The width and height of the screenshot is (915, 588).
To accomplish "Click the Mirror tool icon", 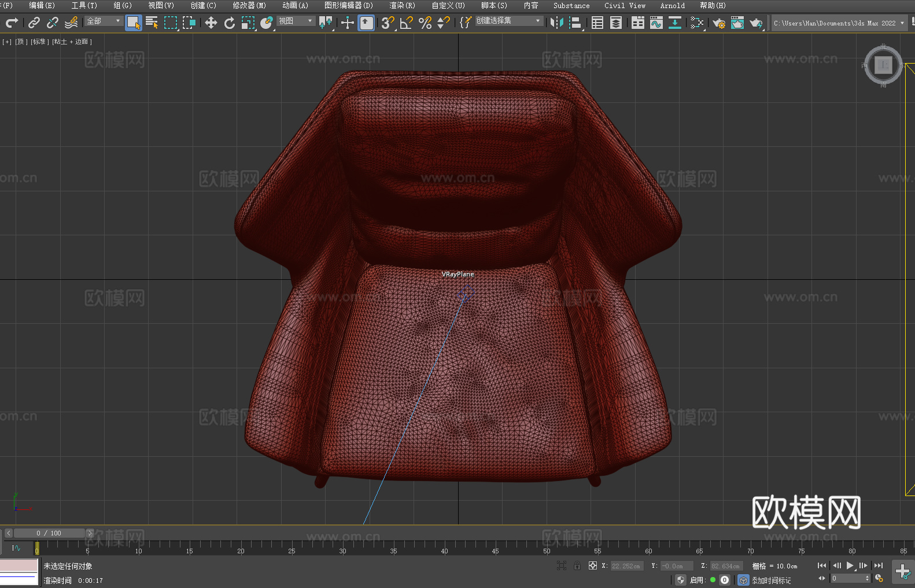I will [x=557, y=23].
